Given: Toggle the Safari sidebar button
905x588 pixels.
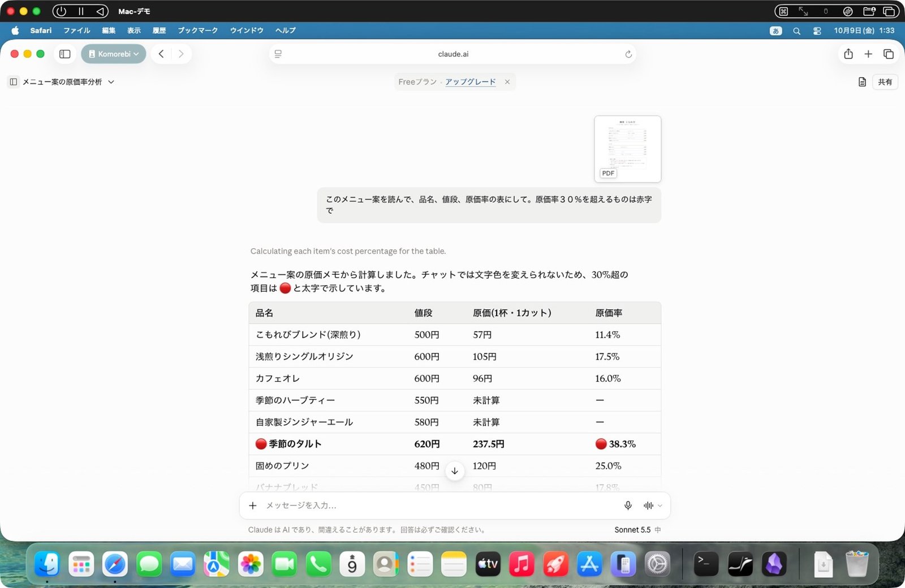Looking at the screenshot, I should pos(65,54).
